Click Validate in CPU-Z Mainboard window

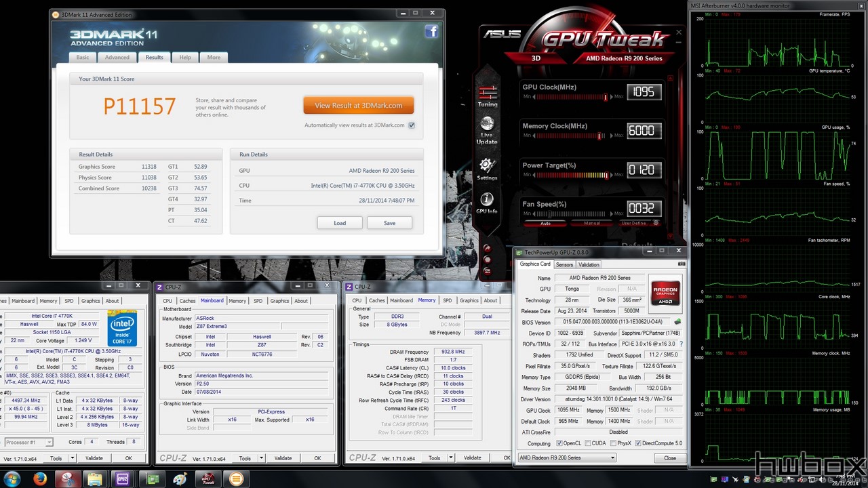[283, 458]
